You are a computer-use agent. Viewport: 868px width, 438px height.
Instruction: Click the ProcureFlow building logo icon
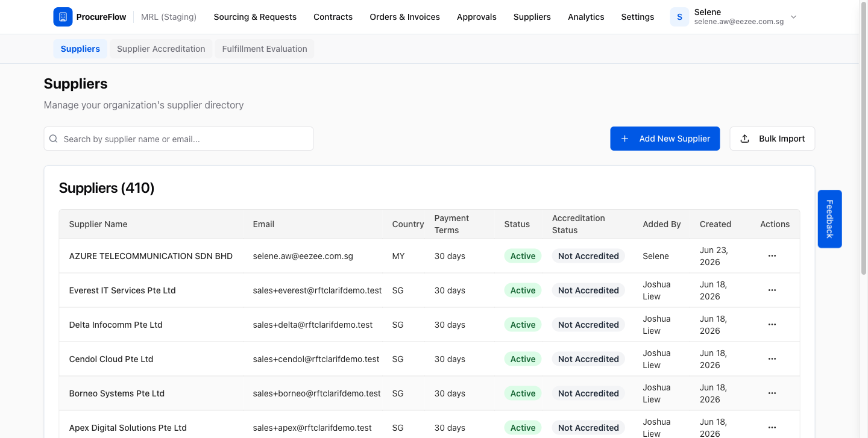pos(63,17)
